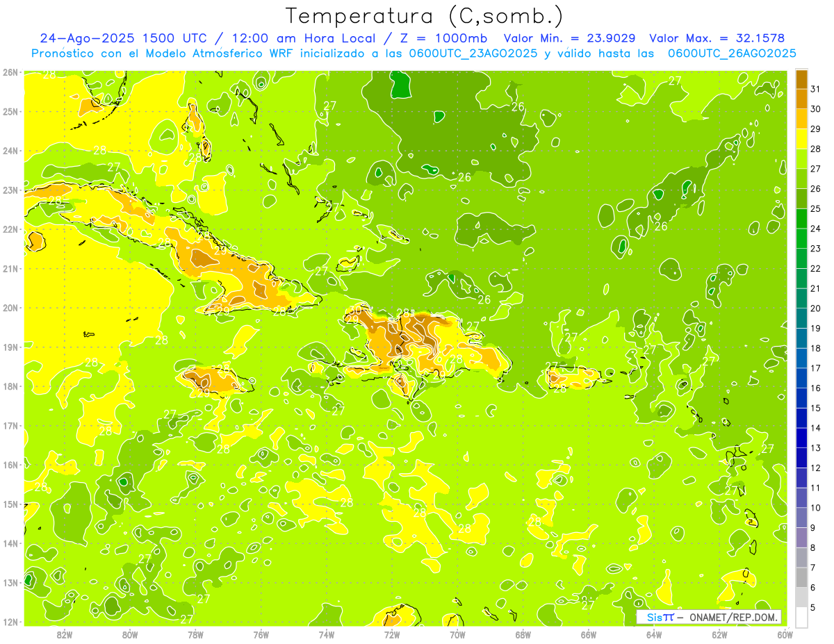Click the "26N" latitude axis label

(x=10, y=72)
